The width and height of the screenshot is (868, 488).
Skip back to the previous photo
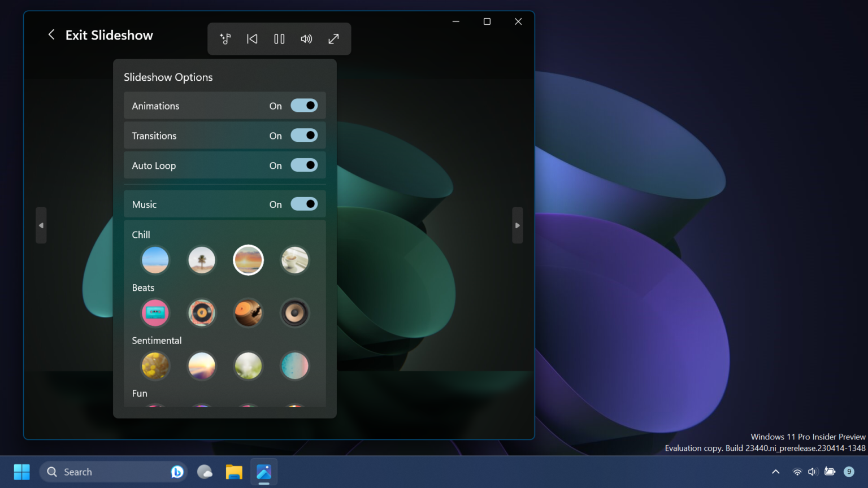point(252,38)
